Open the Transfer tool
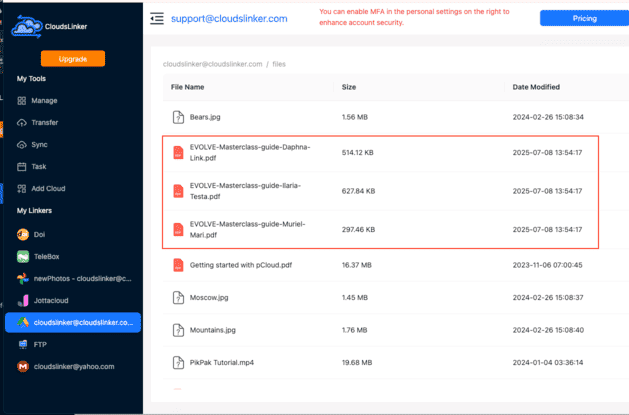 point(45,123)
